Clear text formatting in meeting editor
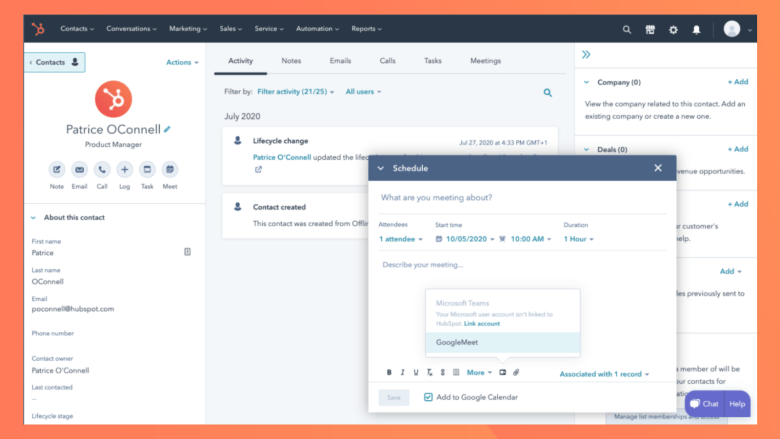The width and height of the screenshot is (780, 439). click(429, 372)
